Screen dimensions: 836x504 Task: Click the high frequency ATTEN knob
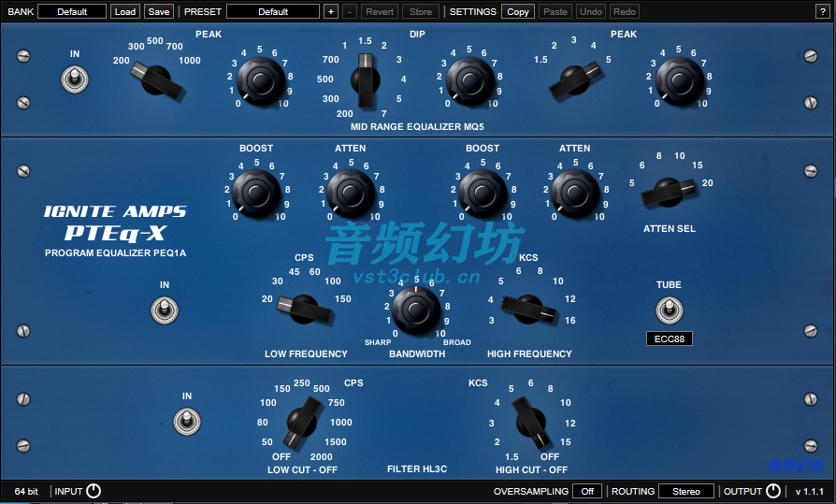click(575, 193)
